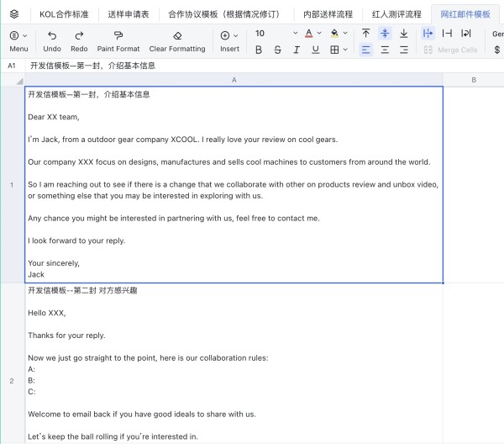The height and width of the screenshot is (444, 504).
Task: Click the text 'Dear XX team,'
Action: click(54, 117)
